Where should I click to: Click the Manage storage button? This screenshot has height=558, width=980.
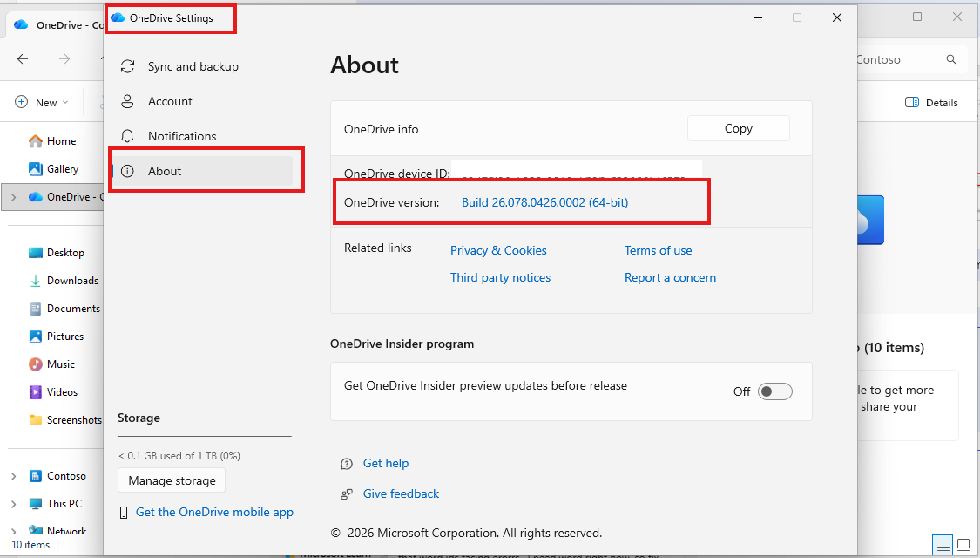172,480
